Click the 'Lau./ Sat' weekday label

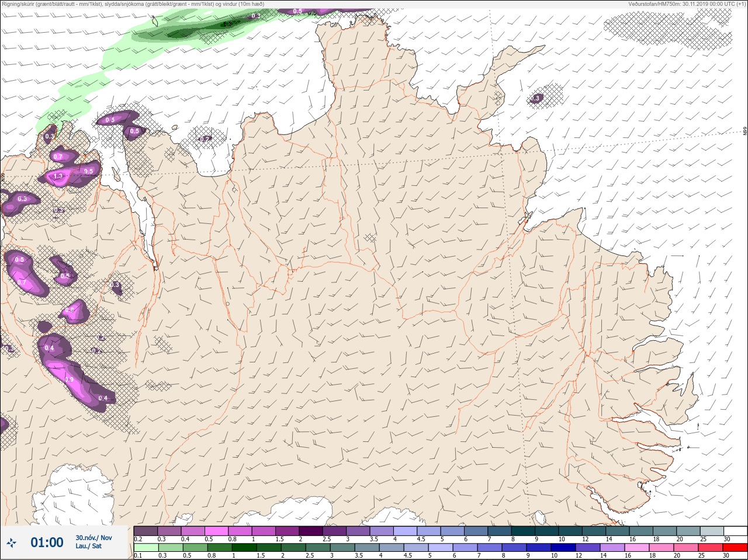pyautogui.click(x=88, y=546)
